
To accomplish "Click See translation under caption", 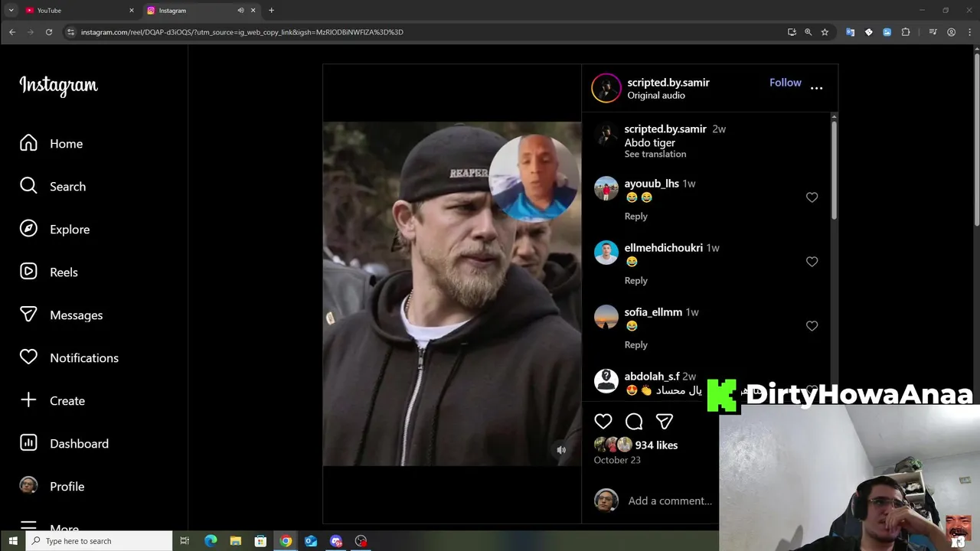I will (x=655, y=154).
